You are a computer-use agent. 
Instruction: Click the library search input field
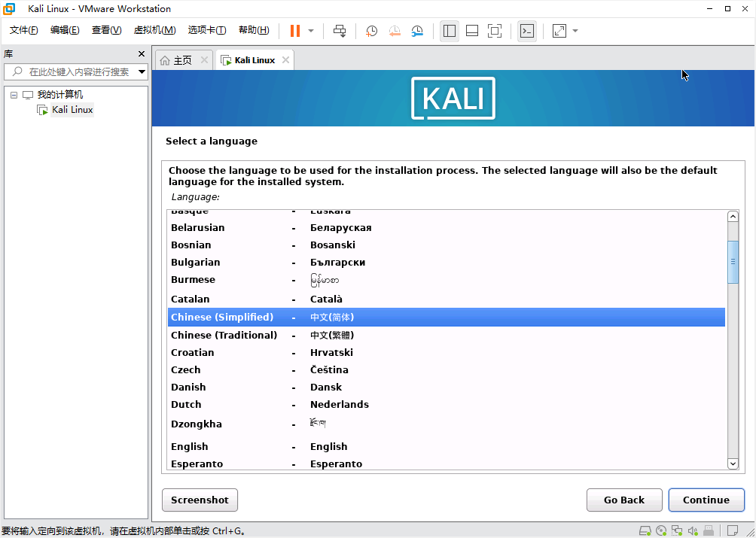(70, 71)
